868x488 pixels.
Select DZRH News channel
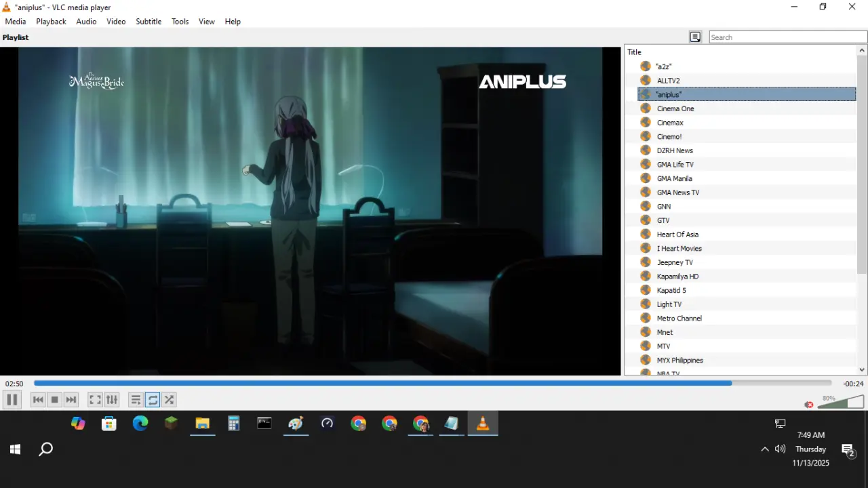[747, 150]
